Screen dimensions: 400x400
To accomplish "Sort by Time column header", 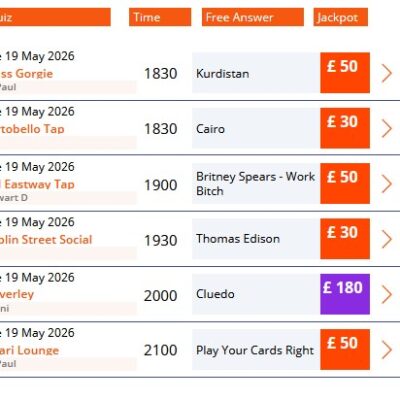I will coord(160,17).
